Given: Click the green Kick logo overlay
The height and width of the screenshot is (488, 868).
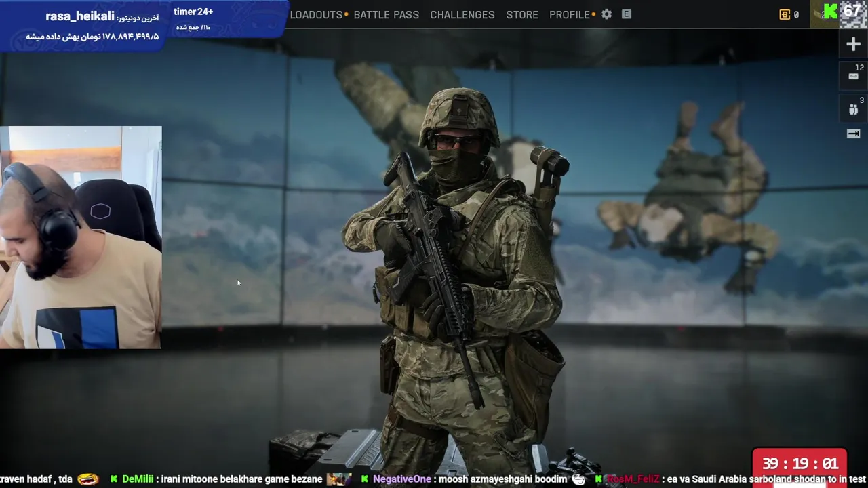Looking at the screenshot, I should coord(830,12).
